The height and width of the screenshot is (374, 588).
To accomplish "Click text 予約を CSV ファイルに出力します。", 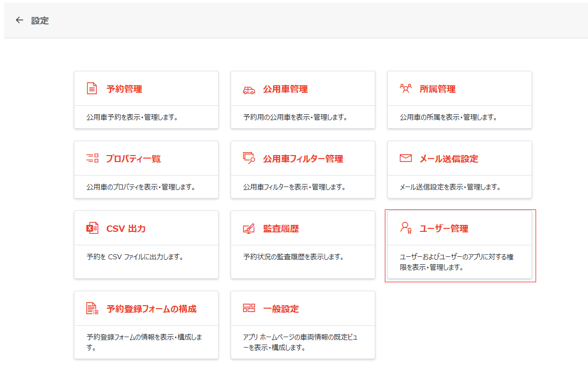I will pyautogui.click(x=135, y=257).
